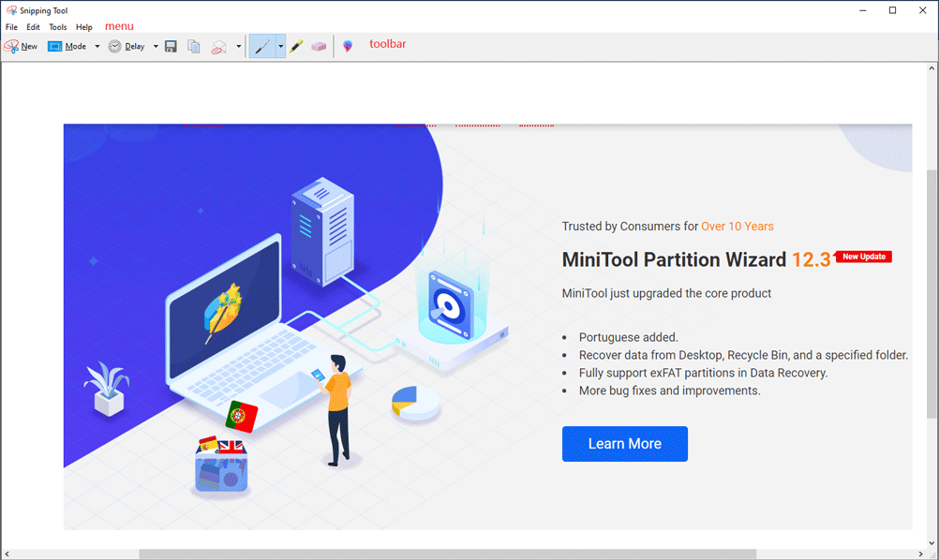
Task: Maximize the Snipping Tool window
Action: [892, 10]
